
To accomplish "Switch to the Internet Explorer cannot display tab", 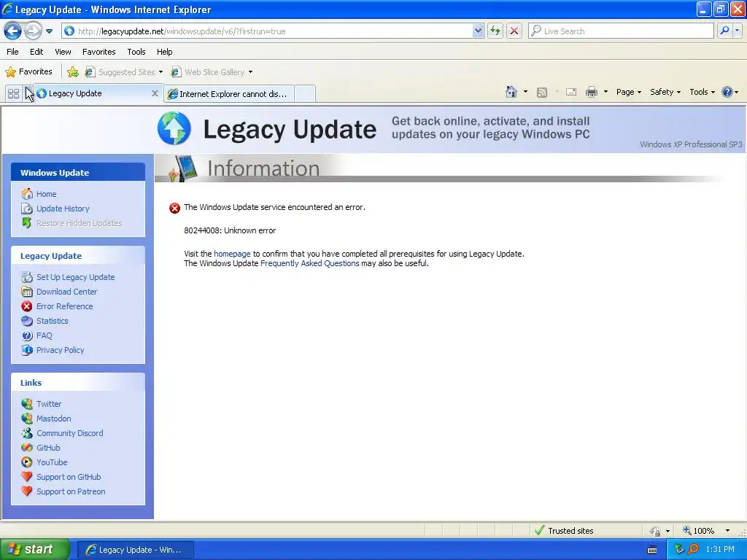I will [228, 94].
